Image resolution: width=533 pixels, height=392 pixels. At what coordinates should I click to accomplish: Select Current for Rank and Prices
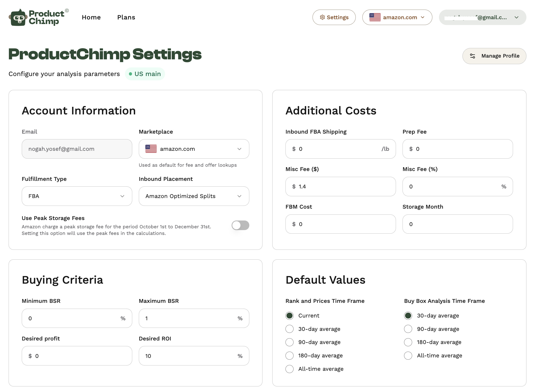tap(290, 316)
